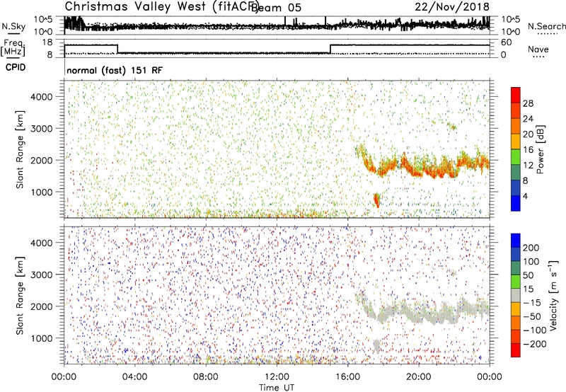Click the "60" tick on Nave axis
Viewport: 566px width, 392px height.
point(506,42)
